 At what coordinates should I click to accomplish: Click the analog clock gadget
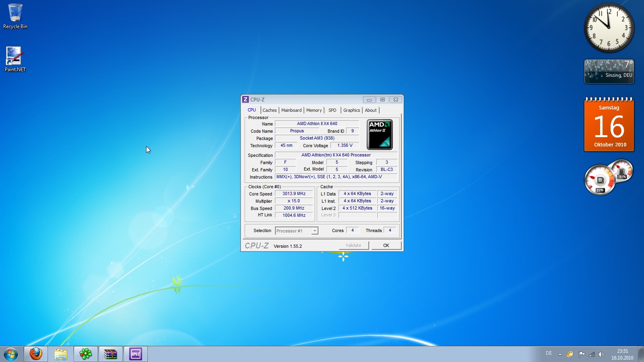point(609,28)
